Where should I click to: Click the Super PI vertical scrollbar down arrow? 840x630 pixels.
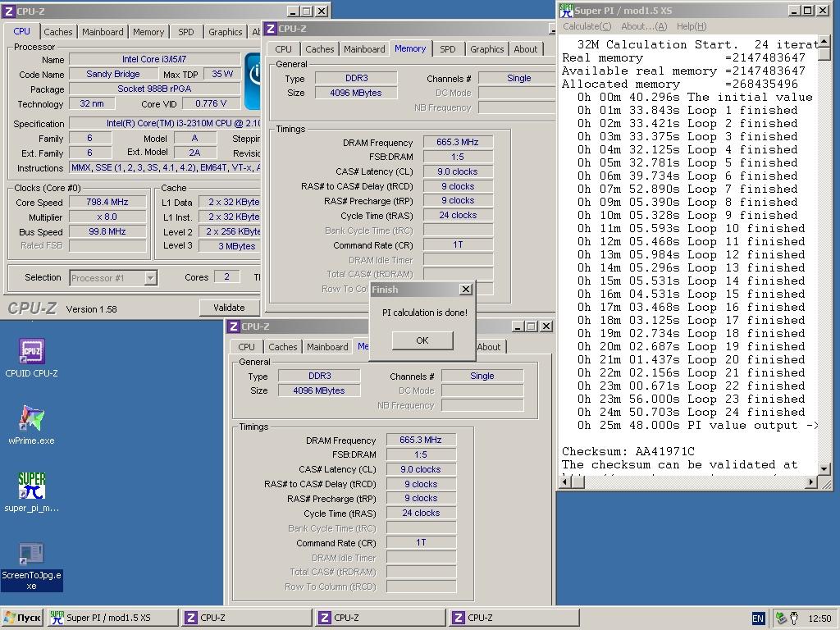824,468
